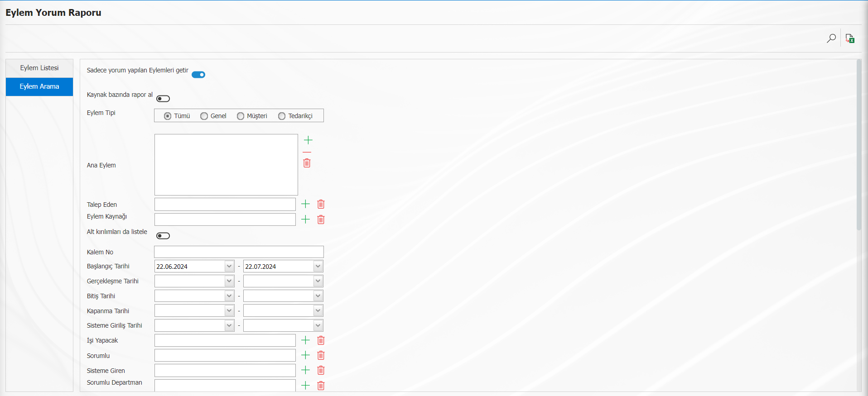The height and width of the screenshot is (396, 868).
Task: Focus the Talep Eden input field
Action: coord(225,204)
